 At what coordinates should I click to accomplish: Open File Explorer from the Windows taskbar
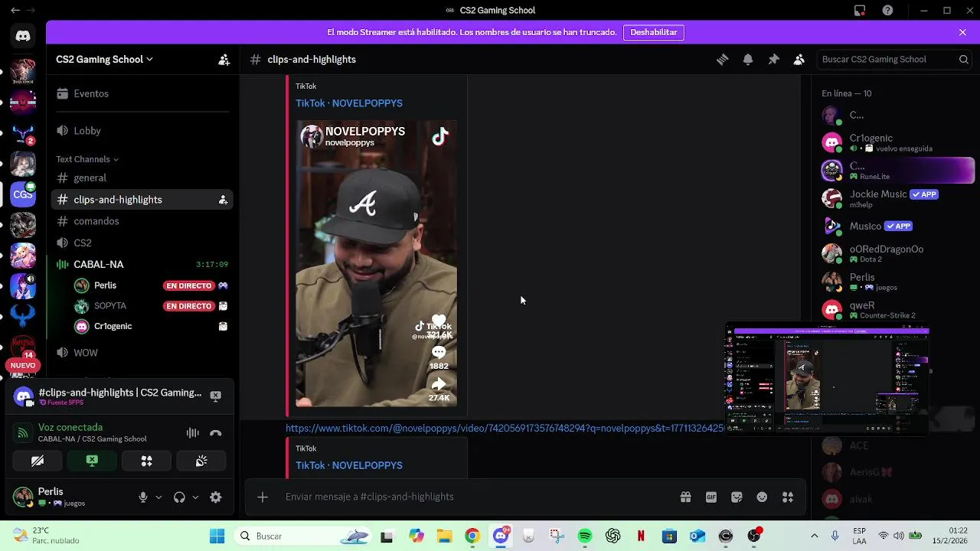(444, 536)
